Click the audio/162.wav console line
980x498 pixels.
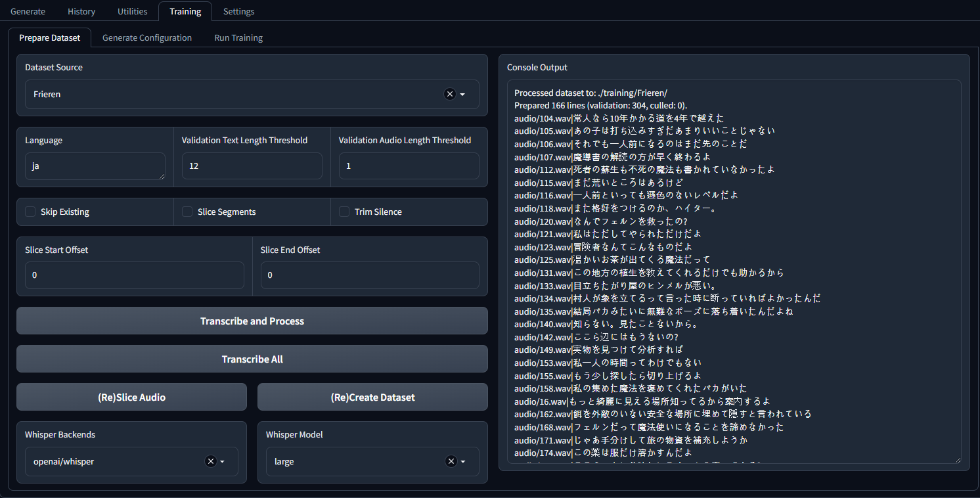(x=663, y=414)
